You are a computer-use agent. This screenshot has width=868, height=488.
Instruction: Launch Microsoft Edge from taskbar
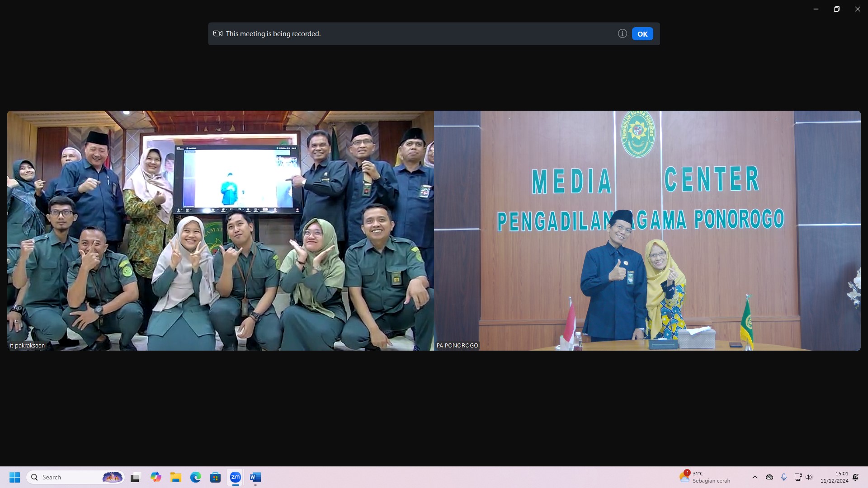[x=195, y=477]
